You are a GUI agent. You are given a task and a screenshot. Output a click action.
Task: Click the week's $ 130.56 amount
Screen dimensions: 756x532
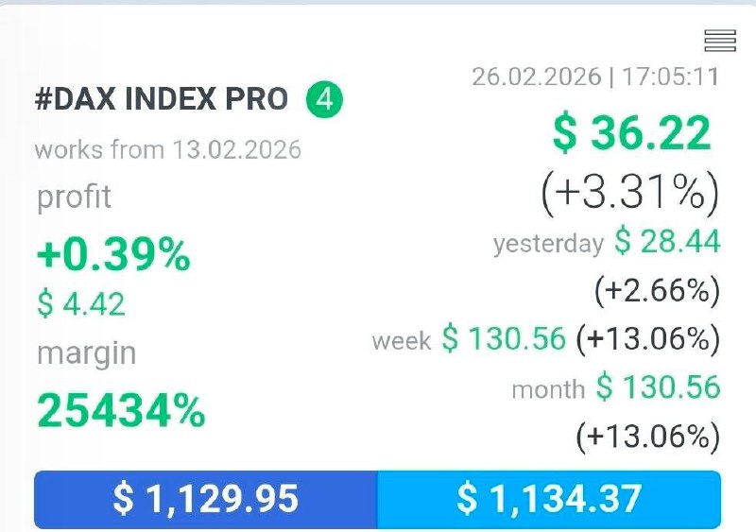point(504,338)
